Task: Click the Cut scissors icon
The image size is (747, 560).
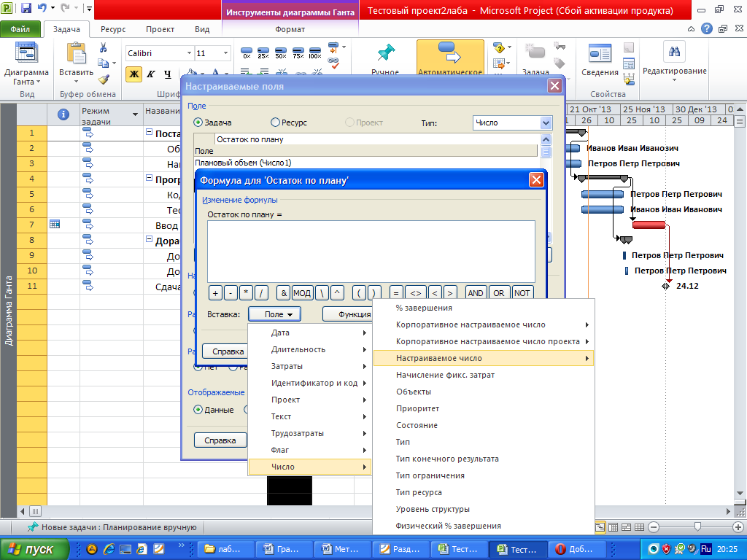Action: [103, 47]
